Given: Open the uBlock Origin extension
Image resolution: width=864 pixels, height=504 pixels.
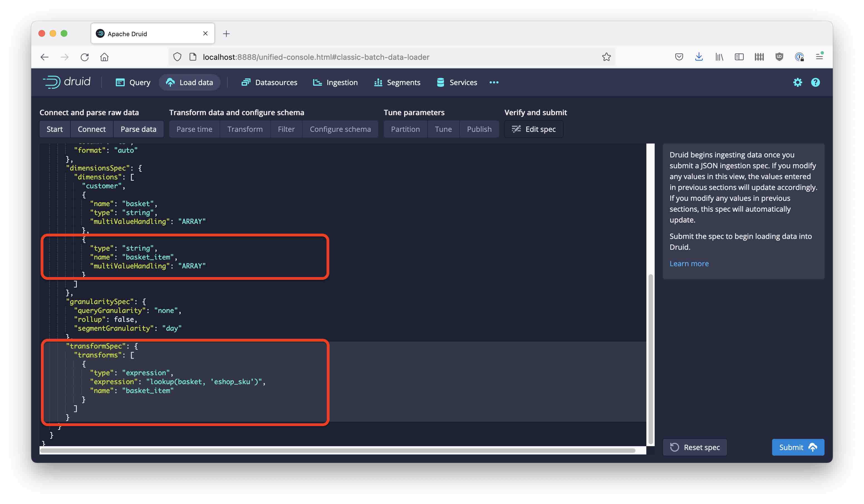Looking at the screenshot, I should point(779,56).
